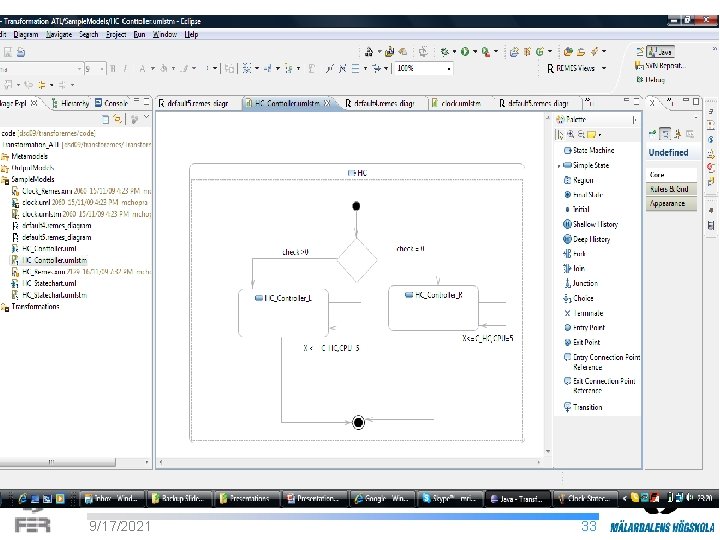
Task: Select HC_Controller.umlstm in project tree
Action: pyautogui.click(x=49, y=260)
